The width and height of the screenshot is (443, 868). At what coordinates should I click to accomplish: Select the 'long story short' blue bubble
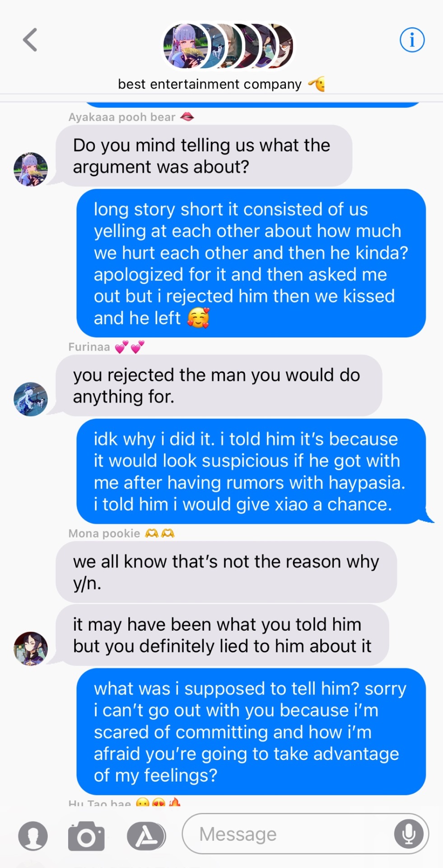point(251,263)
